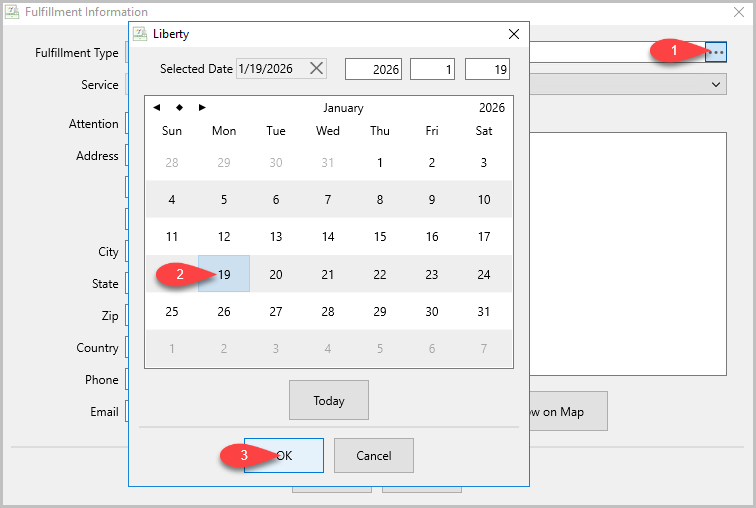Screen dimensions: 756x508
Task: Edit the day field showing 19
Action: click(x=487, y=69)
